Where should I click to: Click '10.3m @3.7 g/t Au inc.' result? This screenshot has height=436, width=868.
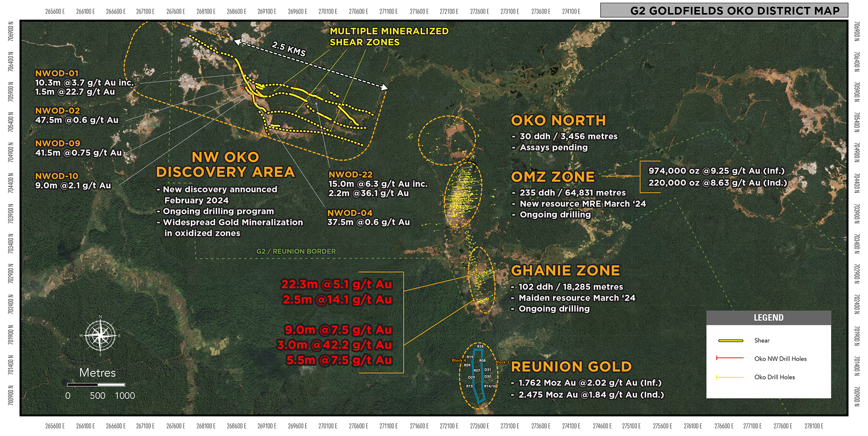[84, 83]
